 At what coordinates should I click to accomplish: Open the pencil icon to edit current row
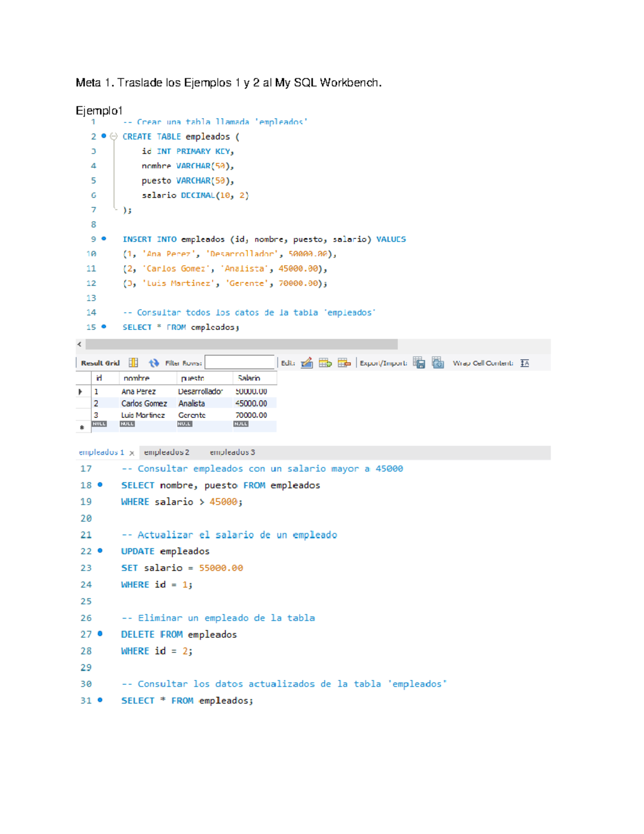[306, 362]
